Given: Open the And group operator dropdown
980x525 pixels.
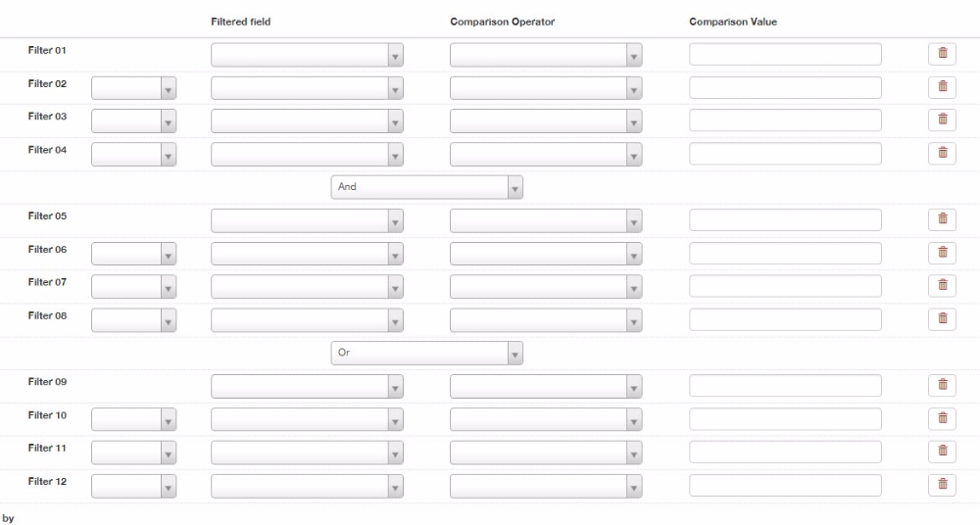Looking at the screenshot, I should (427, 187).
